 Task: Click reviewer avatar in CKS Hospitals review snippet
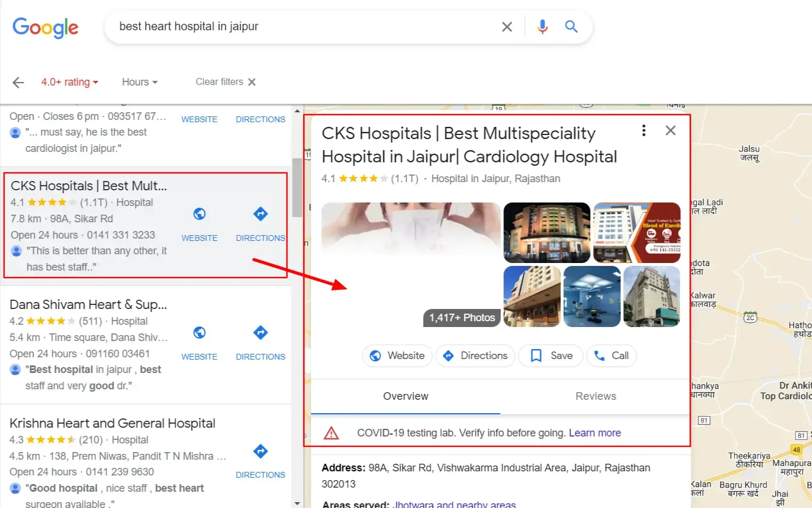pos(16,251)
